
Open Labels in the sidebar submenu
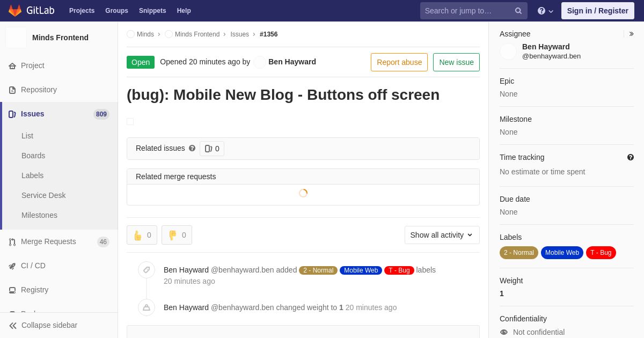click(x=32, y=175)
